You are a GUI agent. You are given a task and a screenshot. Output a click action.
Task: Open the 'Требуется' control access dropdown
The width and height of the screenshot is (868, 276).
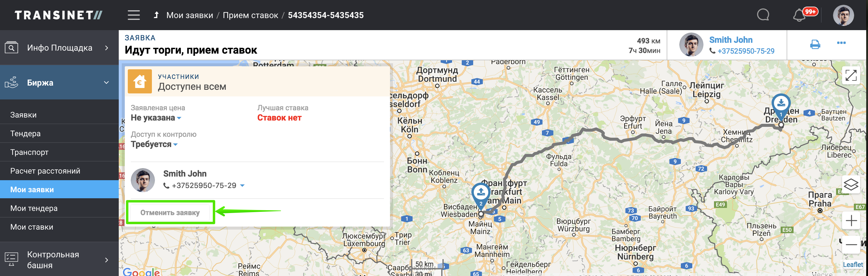tap(154, 144)
